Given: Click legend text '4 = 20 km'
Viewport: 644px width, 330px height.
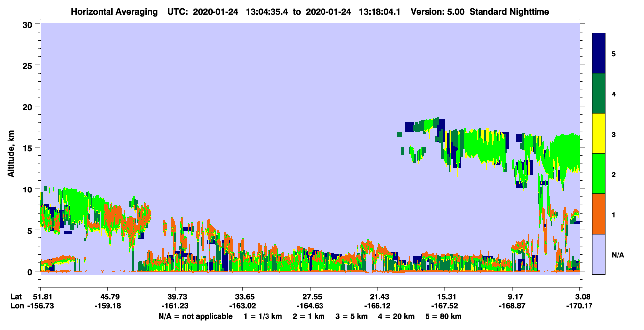Looking at the screenshot, I should tap(398, 316).
